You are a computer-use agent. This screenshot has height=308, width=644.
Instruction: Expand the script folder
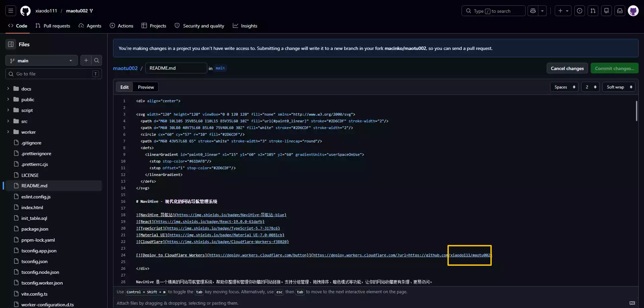[8, 110]
